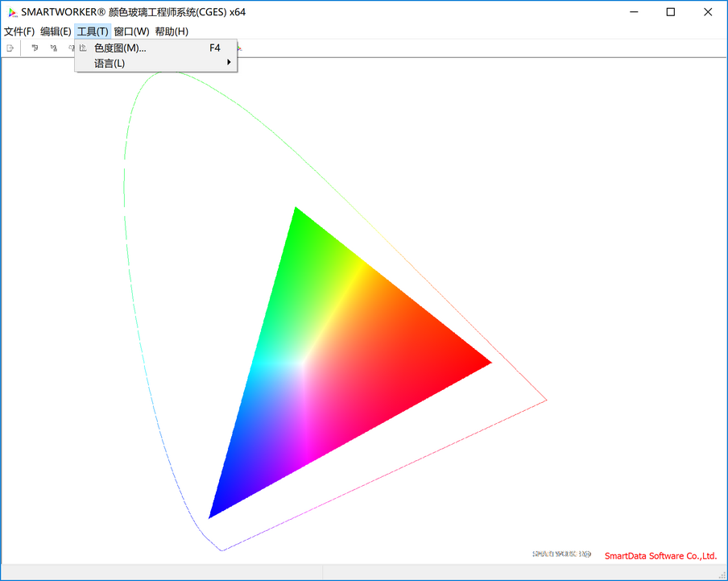Click the SmartData Software Co.,Ltd. red text
Image resolution: width=728 pixels, height=581 pixels.
[x=660, y=556]
